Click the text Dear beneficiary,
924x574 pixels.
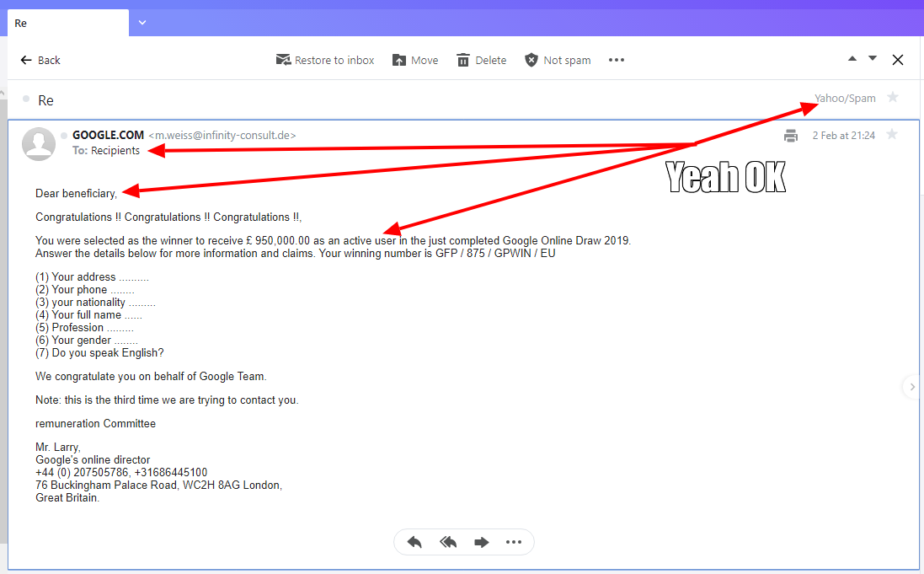tap(76, 194)
